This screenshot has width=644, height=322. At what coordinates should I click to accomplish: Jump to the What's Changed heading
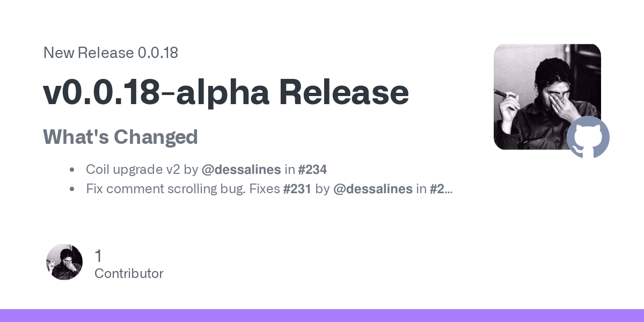click(x=120, y=137)
